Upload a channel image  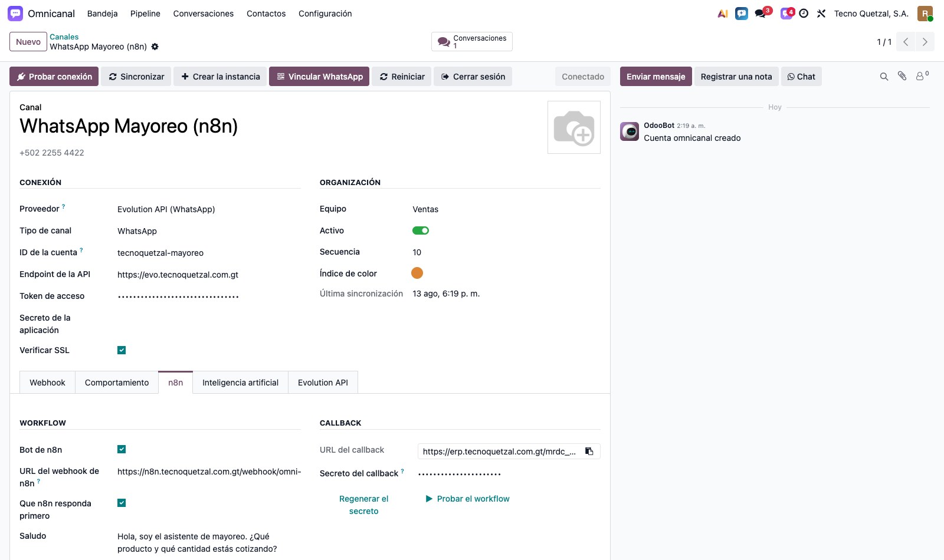pyautogui.click(x=574, y=127)
